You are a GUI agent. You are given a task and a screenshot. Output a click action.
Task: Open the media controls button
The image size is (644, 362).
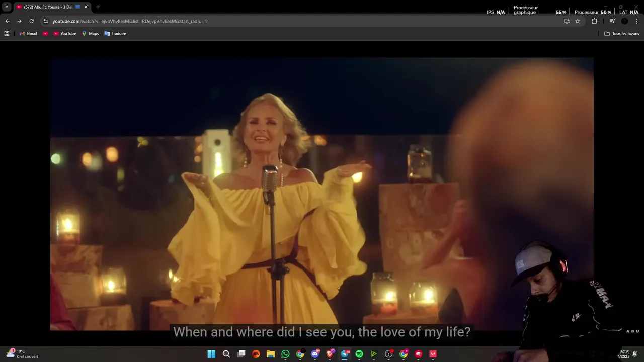612,21
